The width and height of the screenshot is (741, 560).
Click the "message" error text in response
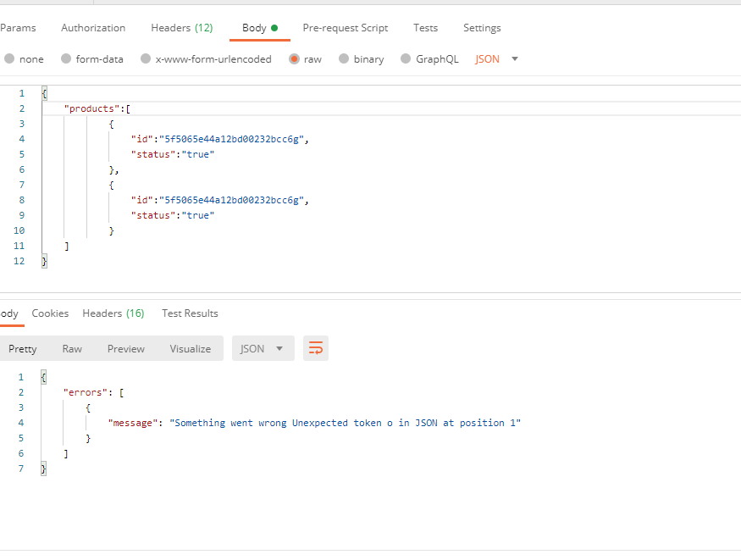pos(345,423)
